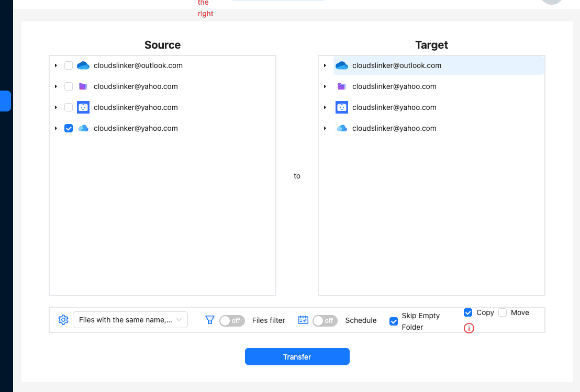Expand Target purple folder account node
This screenshot has height=392, width=580.
(x=325, y=86)
